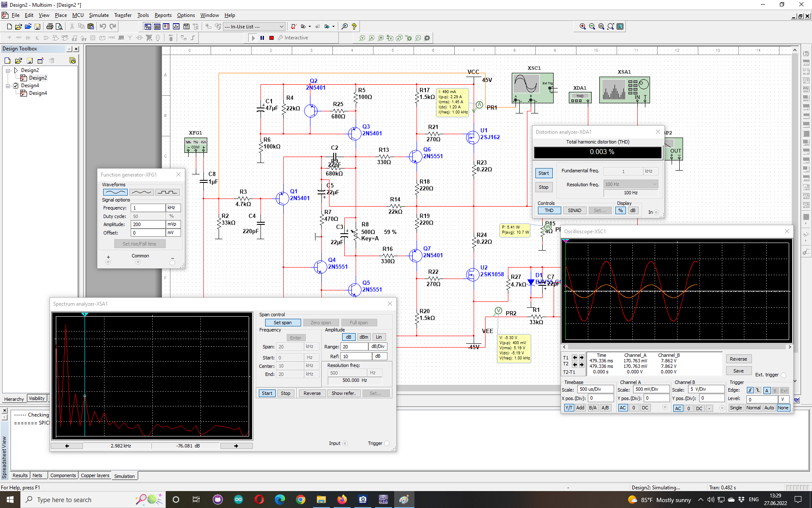The width and height of the screenshot is (812, 508).
Task: Toggle Channel B DC coupling in Oscilloscope
Action: coord(699,409)
